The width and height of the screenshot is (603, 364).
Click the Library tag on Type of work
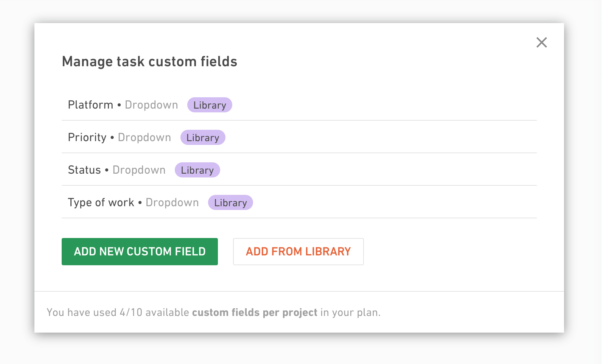click(x=230, y=202)
